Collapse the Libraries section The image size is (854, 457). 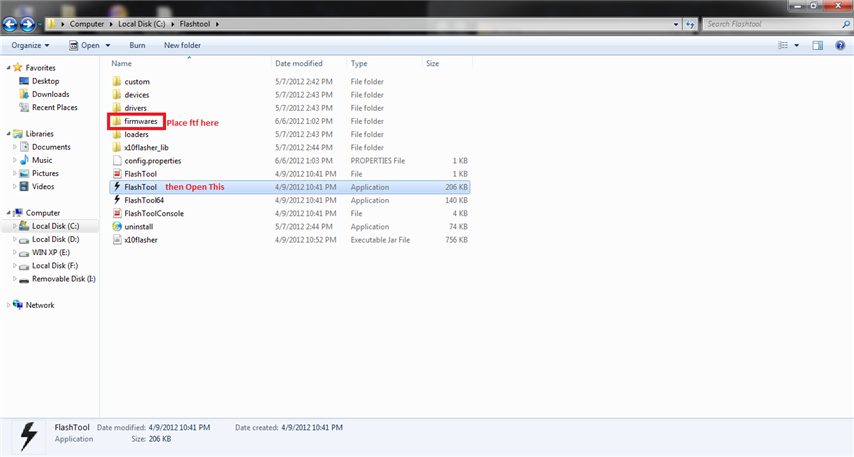(x=8, y=133)
